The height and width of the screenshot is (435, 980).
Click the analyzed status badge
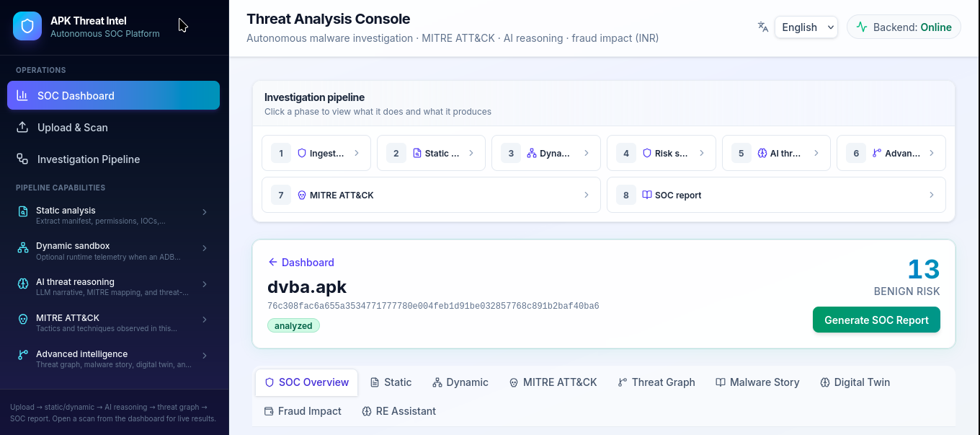(293, 325)
